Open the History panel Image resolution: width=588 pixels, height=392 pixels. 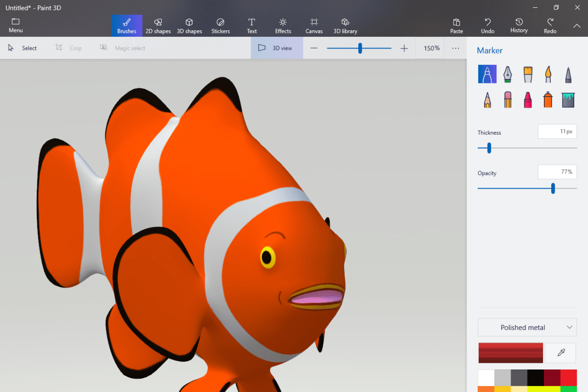tap(519, 26)
